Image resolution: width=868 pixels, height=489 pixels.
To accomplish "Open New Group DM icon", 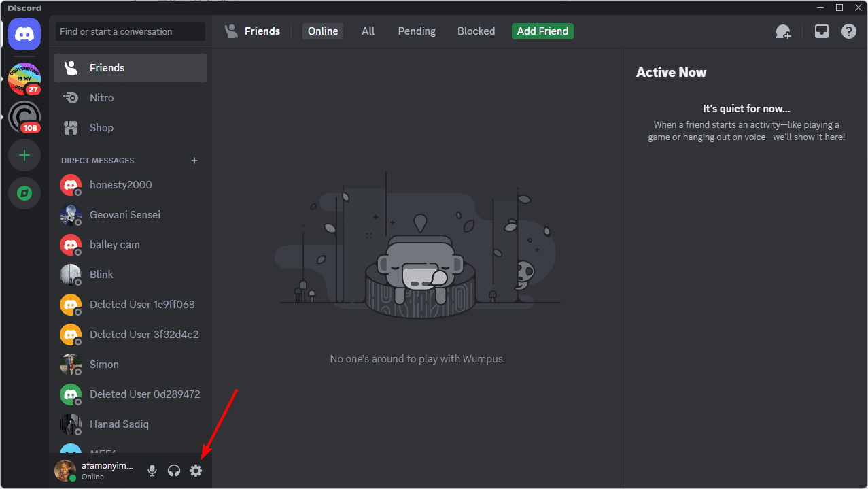I will pyautogui.click(x=784, y=31).
